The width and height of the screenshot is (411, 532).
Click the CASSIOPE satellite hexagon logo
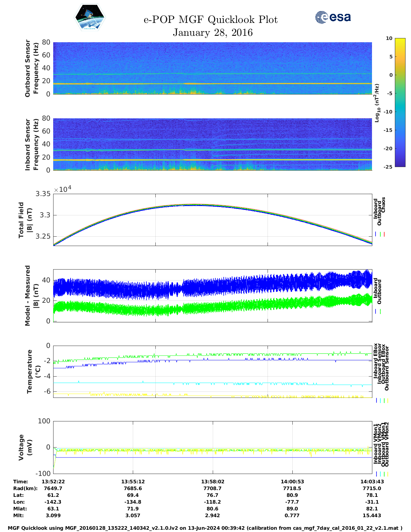click(90, 18)
